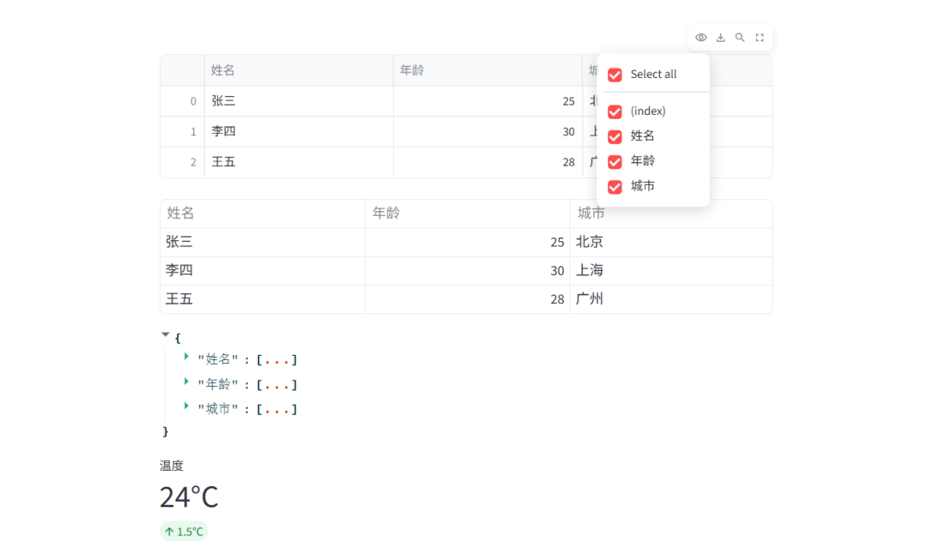Select age 25 cell in top dataframe
The height and width of the screenshot is (560, 927).
pos(488,101)
